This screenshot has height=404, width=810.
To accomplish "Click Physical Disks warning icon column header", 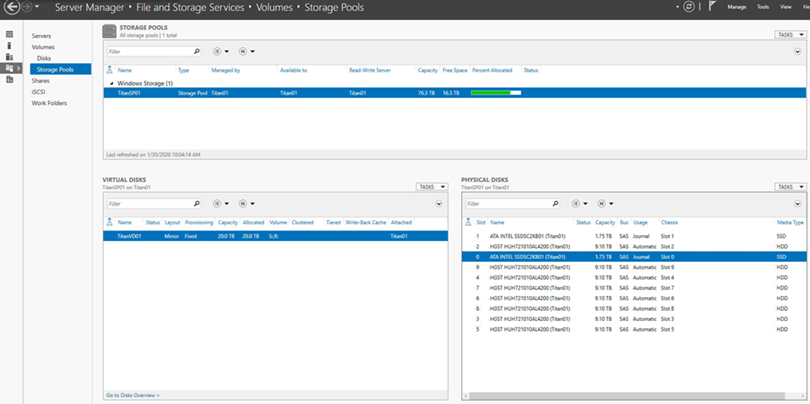I will (468, 222).
